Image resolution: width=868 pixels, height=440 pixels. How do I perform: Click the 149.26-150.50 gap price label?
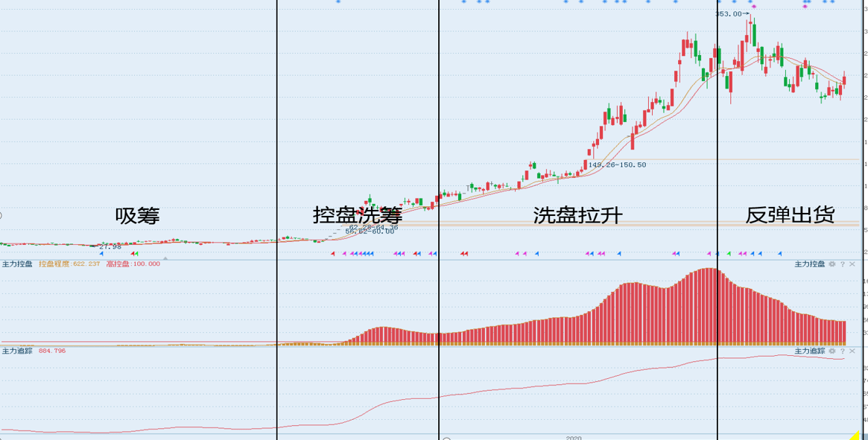[x=617, y=165]
